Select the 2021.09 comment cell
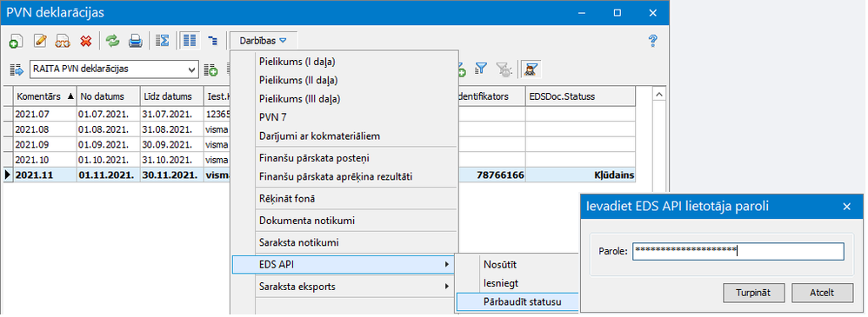The image size is (868, 317). (45, 145)
